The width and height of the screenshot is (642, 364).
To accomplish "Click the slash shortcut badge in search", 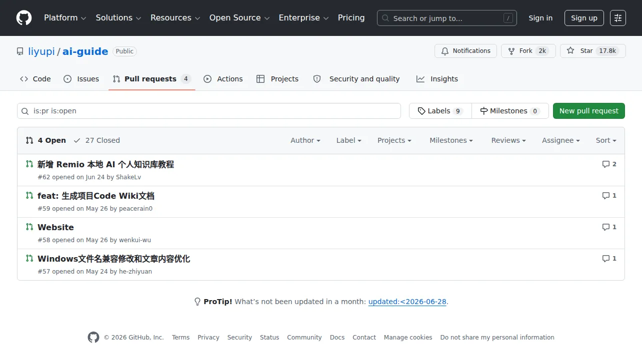I will click(508, 18).
